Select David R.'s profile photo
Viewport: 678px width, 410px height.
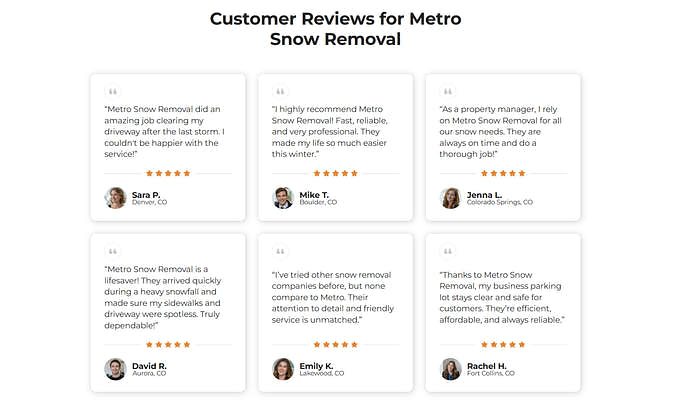tap(115, 369)
